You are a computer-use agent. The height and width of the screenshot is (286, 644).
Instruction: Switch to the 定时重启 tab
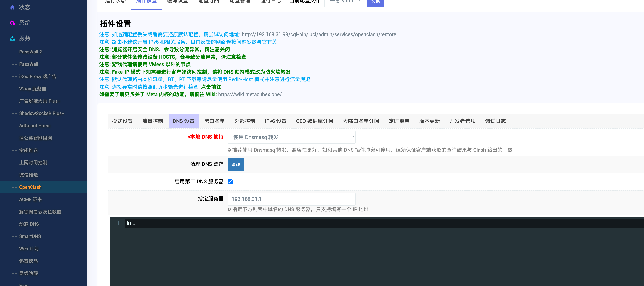click(399, 121)
